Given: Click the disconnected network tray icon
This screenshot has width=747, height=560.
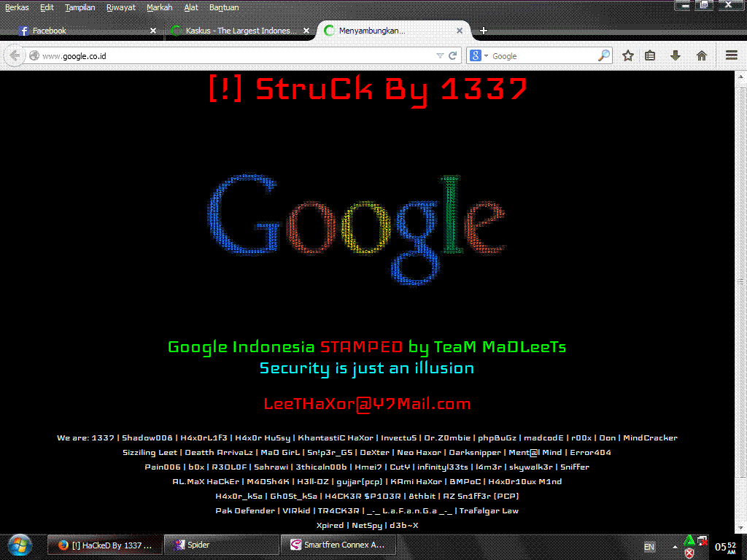Looking at the screenshot, I should pyautogui.click(x=703, y=540).
